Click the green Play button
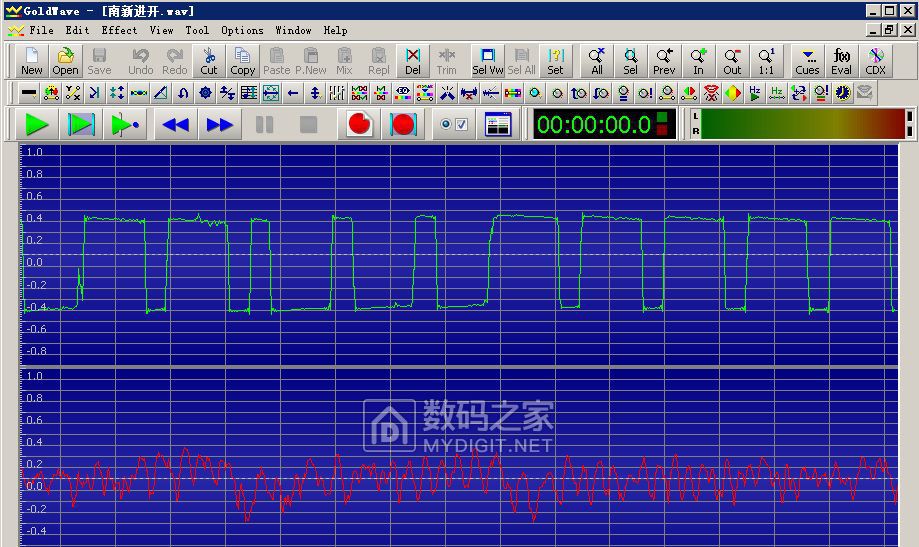This screenshot has width=919, height=547. (37, 125)
